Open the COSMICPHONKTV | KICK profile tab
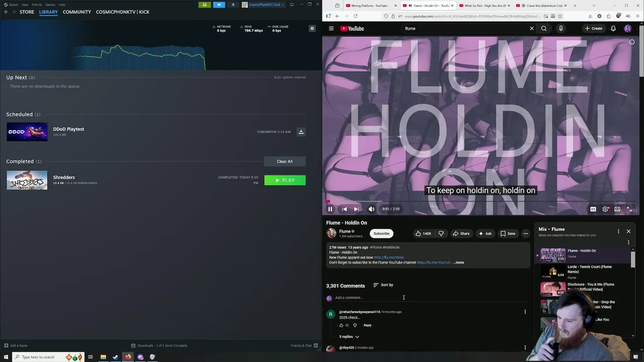 pos(123,12)
